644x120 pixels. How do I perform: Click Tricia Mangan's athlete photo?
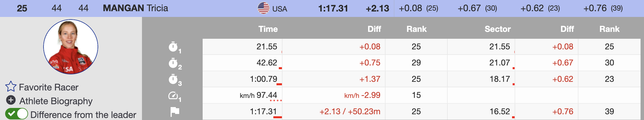click(x=71, y=47)
